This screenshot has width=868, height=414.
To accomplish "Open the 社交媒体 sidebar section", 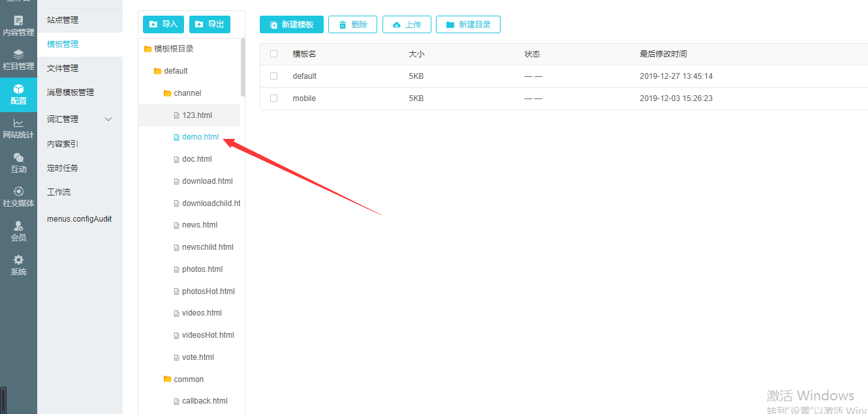I will click(18, 197).
